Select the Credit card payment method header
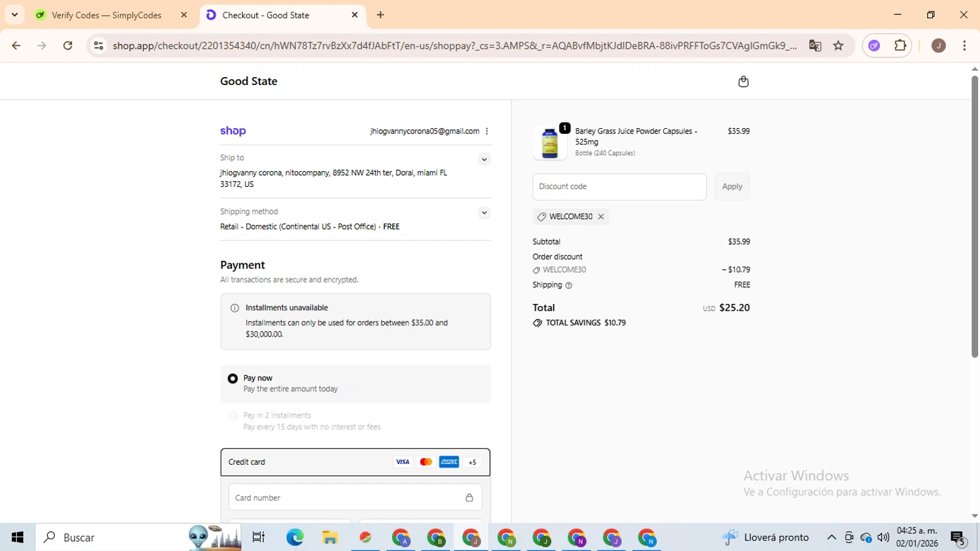The height and width of the screenshot is (551, 980). click(355, 462)
